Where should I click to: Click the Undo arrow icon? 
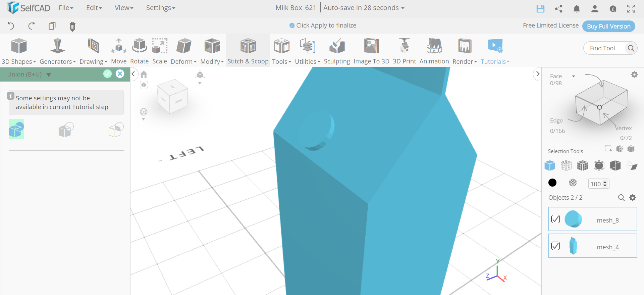(x=11, y=26)
